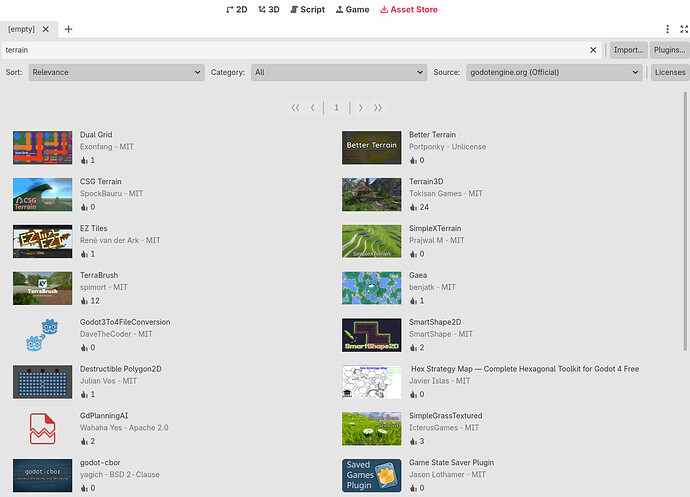Close the [empty] scene tab
Image resolution: width=690 pixels, height=497 pixels.
point(46,29)
